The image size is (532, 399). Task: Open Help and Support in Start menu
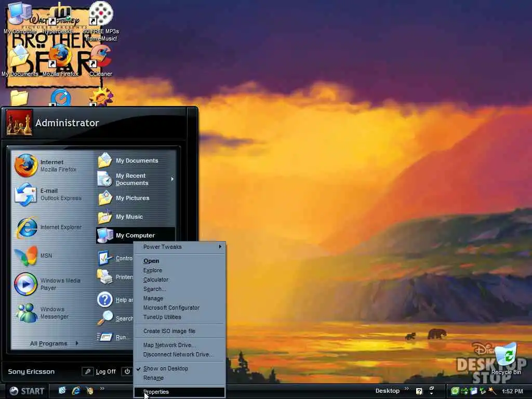(x=115, y=300)
